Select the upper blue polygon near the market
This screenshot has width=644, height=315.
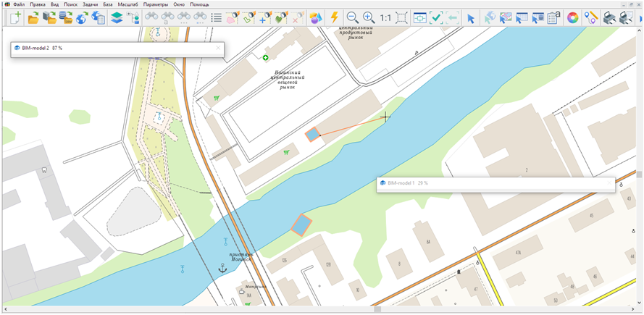[x=312, y=135]
